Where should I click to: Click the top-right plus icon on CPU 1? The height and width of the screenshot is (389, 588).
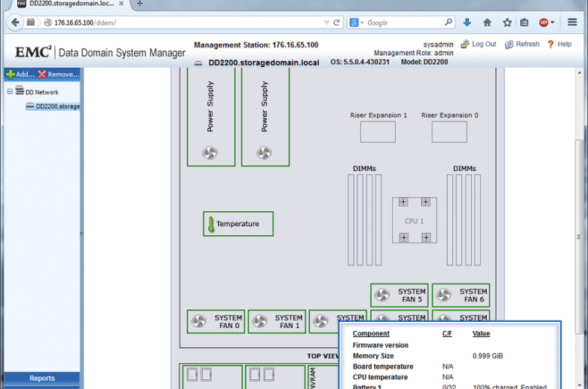(x=426, y=202)
